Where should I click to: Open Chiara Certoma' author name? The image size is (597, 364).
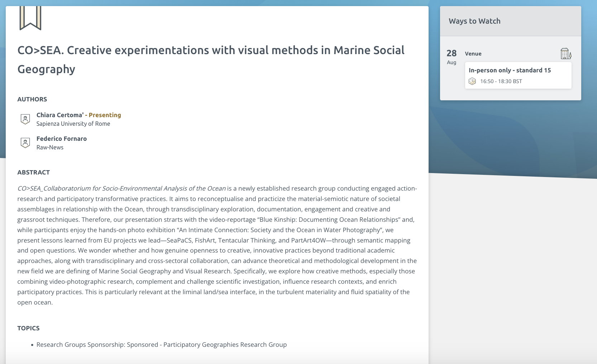[60, 115]
